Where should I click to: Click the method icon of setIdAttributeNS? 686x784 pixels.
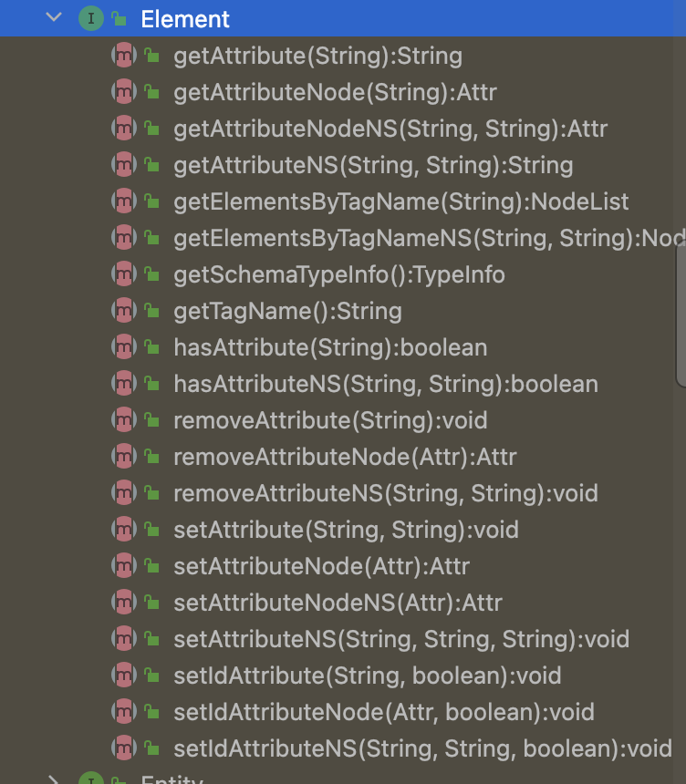124,748
